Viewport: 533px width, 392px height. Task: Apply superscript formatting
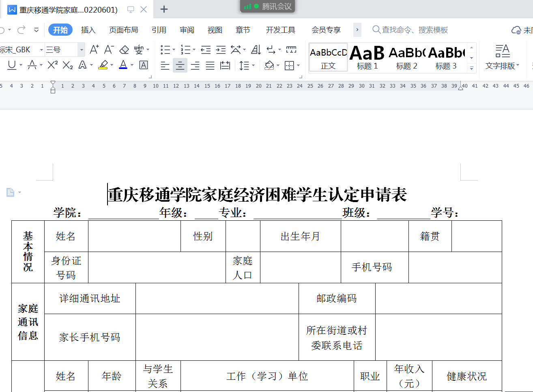tap(52, 65)
